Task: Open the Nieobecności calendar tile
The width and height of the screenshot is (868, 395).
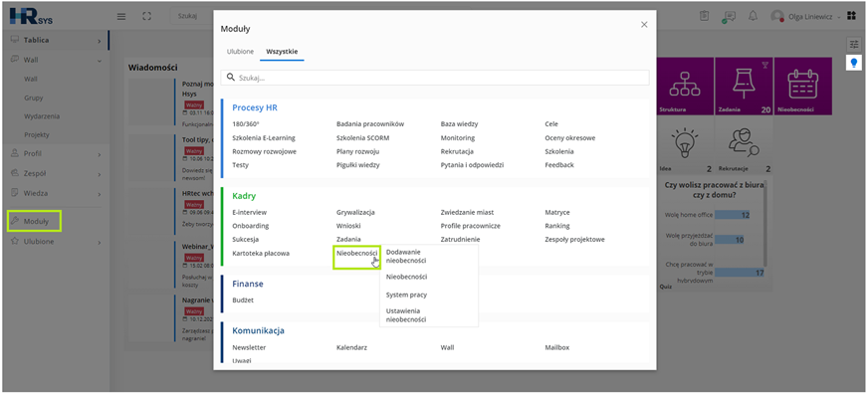Action: (802, 87)
